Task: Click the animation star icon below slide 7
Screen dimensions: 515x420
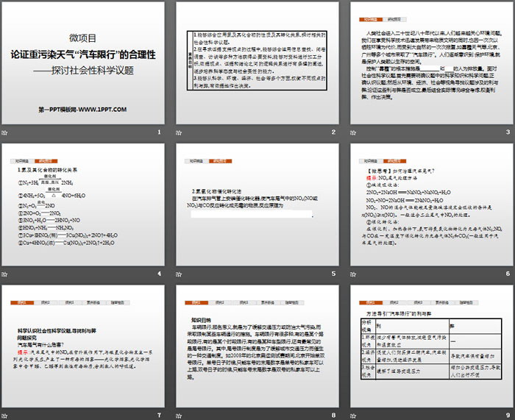Action: 7,415
